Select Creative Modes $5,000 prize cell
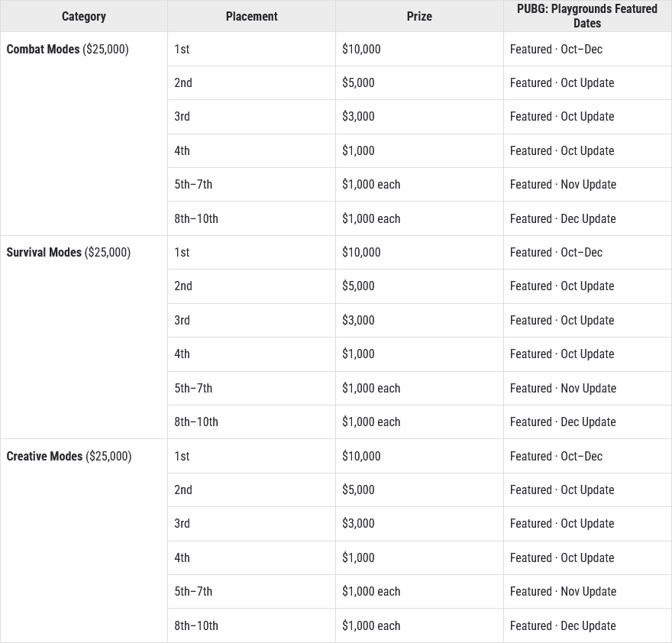Screen dimensions: 672x643 tap(419, 490)
